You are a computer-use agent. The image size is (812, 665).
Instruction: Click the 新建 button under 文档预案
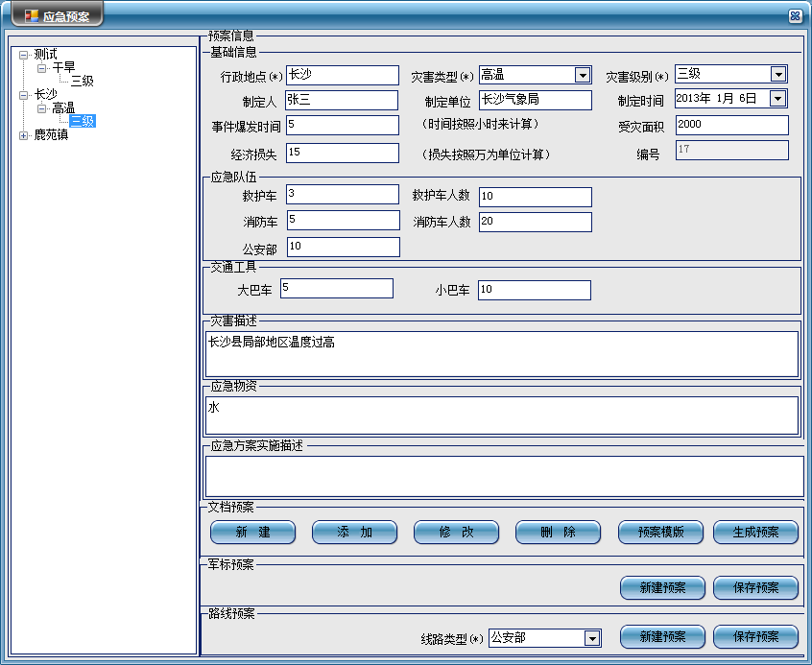coord(252,533)
